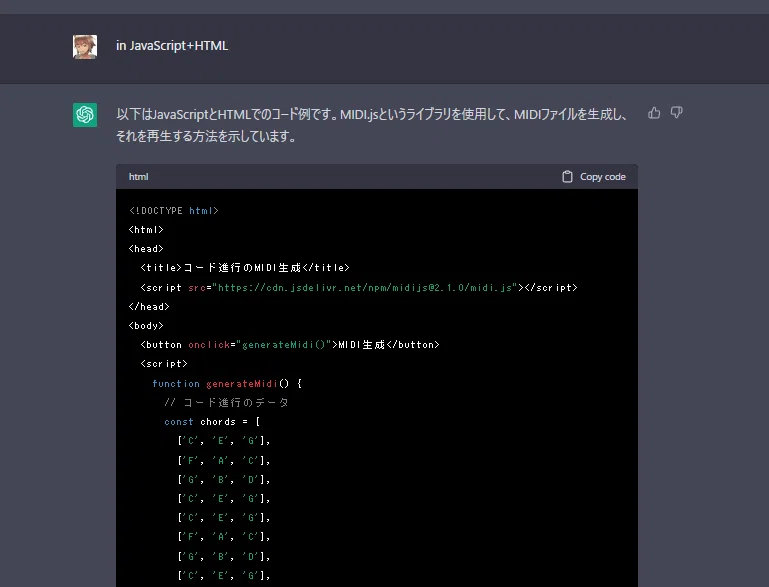Click the button onclick generateMidi() line
769x587 pixels.
tap(290, 345)
